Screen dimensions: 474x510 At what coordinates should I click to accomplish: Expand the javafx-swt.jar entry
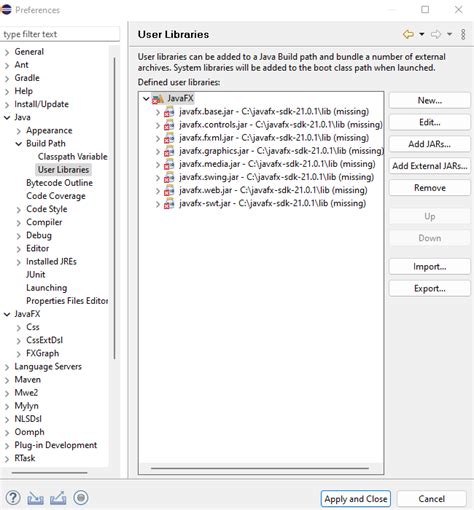(x=158, y=204)
